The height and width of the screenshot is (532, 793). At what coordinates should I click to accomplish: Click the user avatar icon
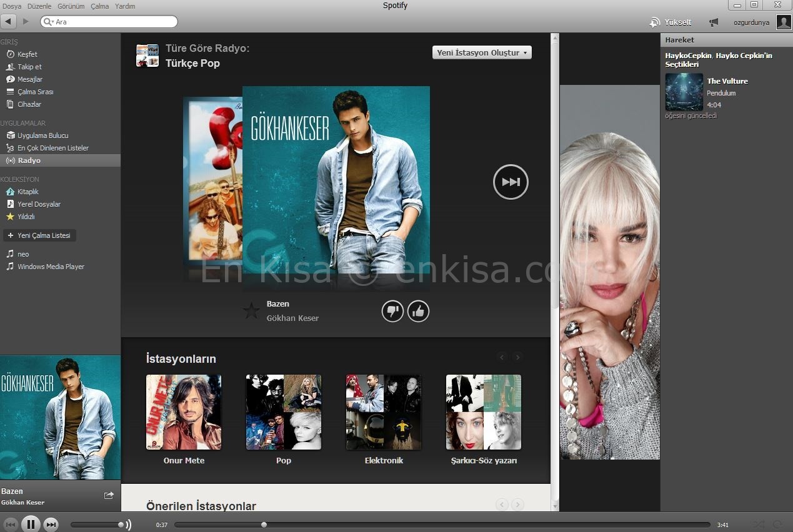tap(784, 22)
